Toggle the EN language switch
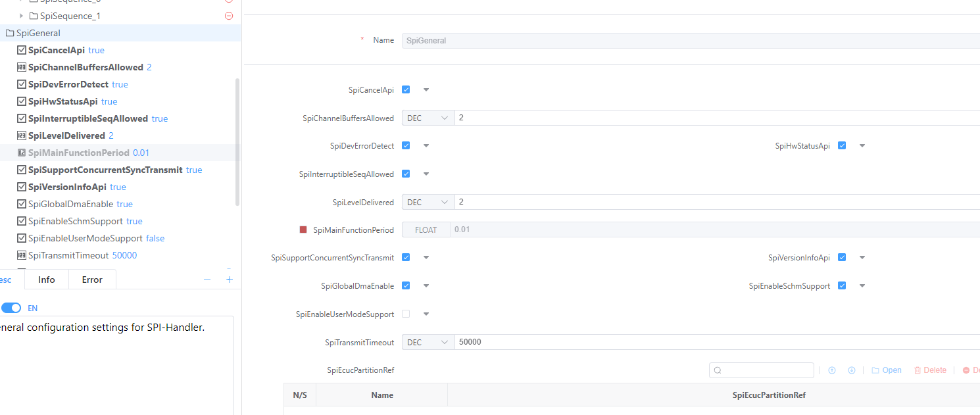 [x=11, y=308]
